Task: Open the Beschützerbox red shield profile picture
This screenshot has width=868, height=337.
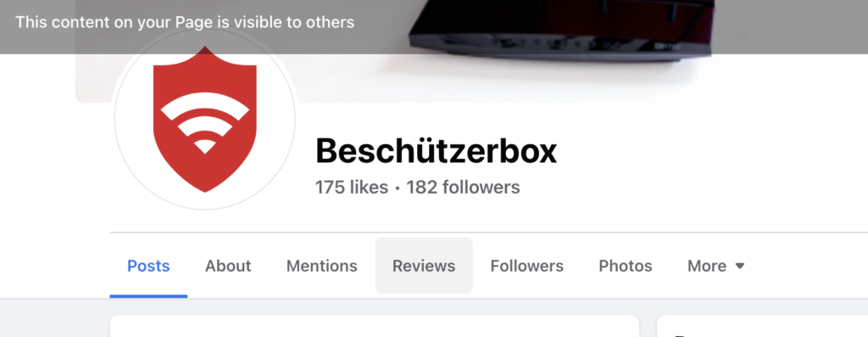Action: [x=205, y=119]
